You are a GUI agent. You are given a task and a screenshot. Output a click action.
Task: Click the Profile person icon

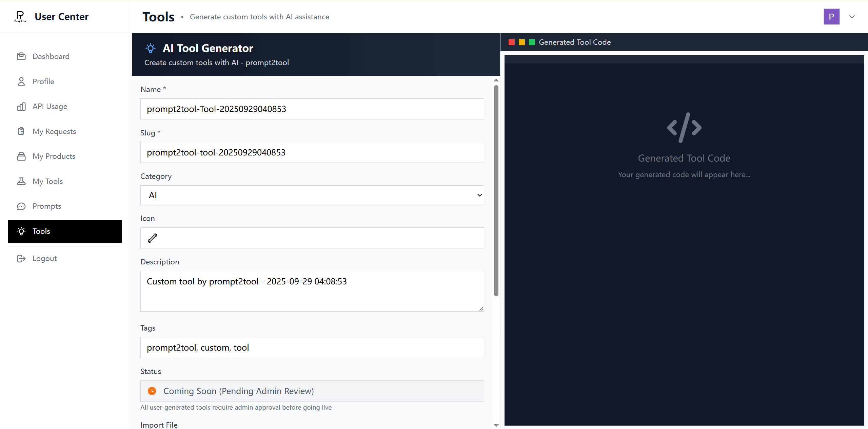tap(21, 81)
